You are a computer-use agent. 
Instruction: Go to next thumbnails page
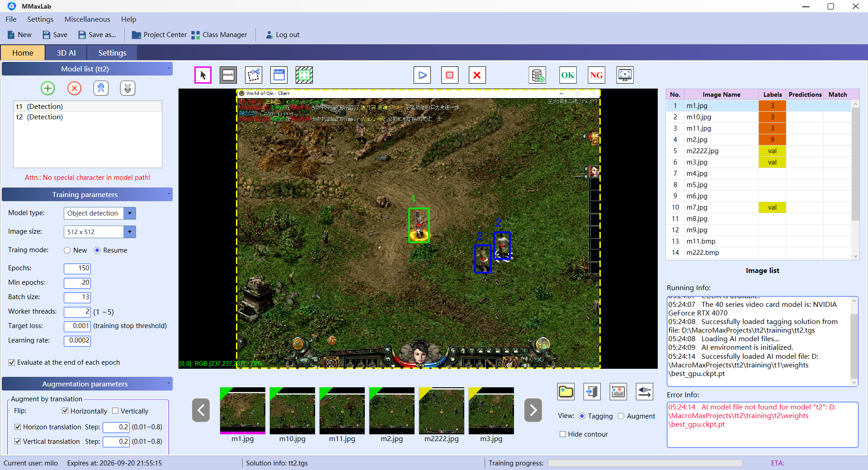pos(533,410)
